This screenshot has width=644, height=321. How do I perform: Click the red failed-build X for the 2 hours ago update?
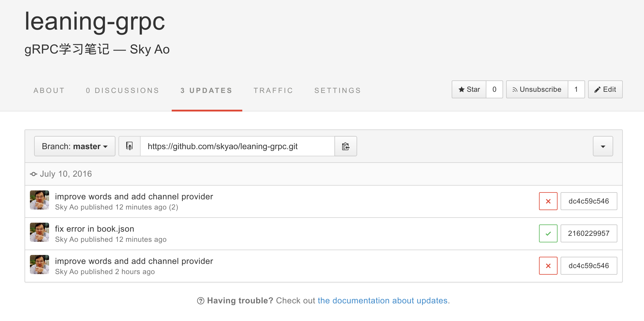pyautogui.click(x=548, y=266)
